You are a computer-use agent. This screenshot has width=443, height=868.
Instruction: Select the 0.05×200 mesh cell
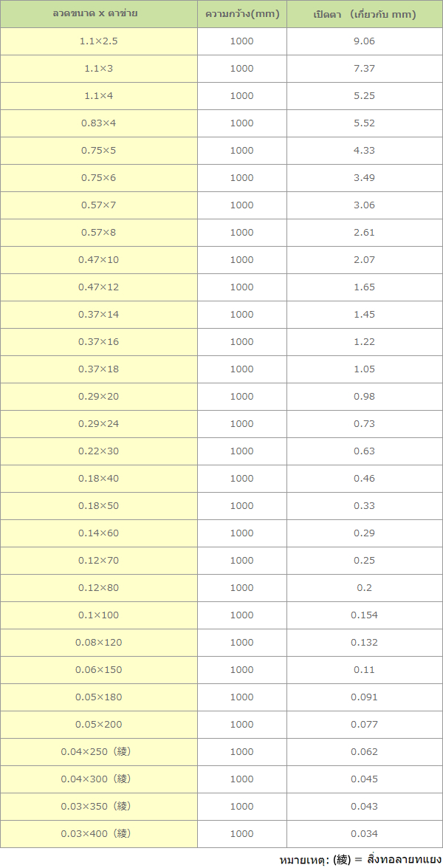(98, 725)
